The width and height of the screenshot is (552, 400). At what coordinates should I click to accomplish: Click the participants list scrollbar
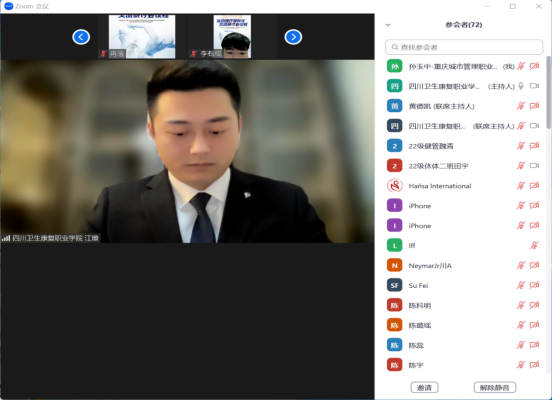548,92
